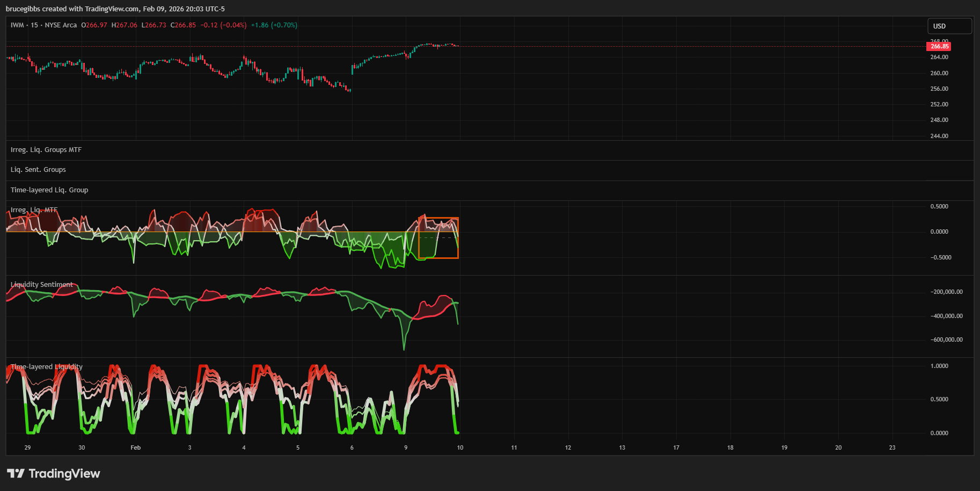Click the 244.00 level on price scale

(939, 136)
